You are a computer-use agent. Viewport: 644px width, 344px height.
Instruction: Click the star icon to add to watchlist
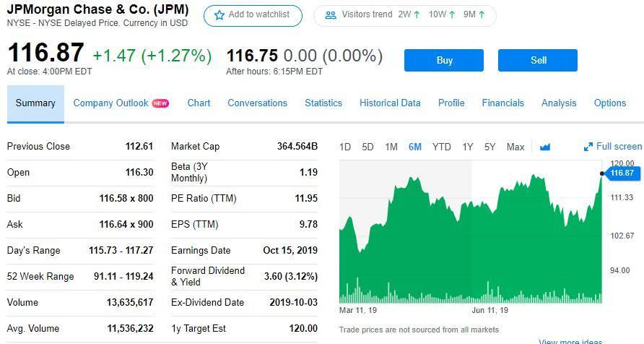[x=219, y=15]
